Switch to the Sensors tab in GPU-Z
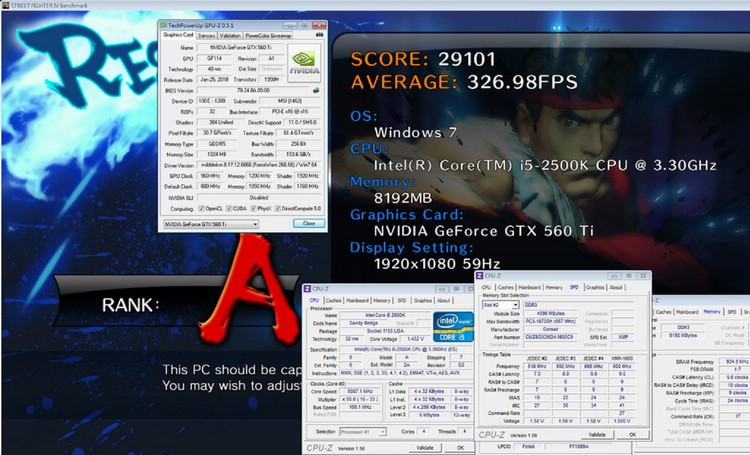750x455 pixels. pyautogui.click(x=206, y=35)
